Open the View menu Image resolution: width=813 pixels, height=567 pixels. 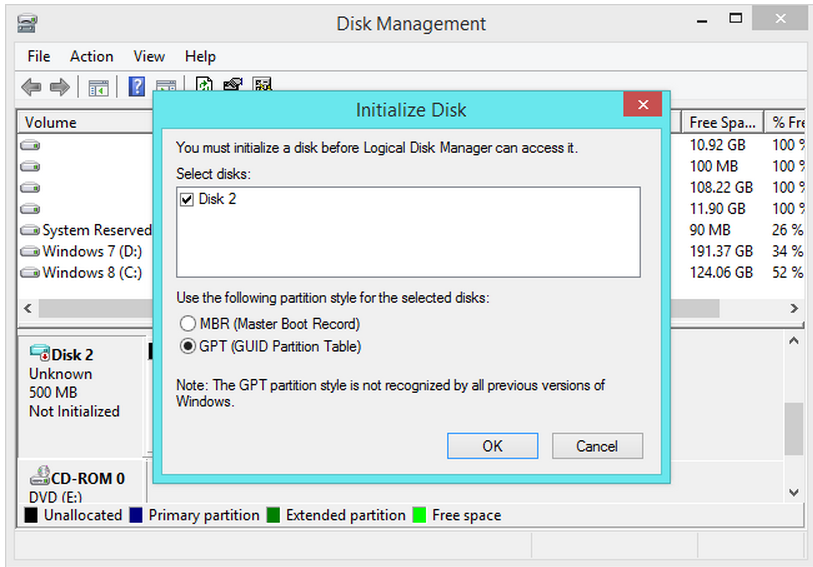coord(149,57)
